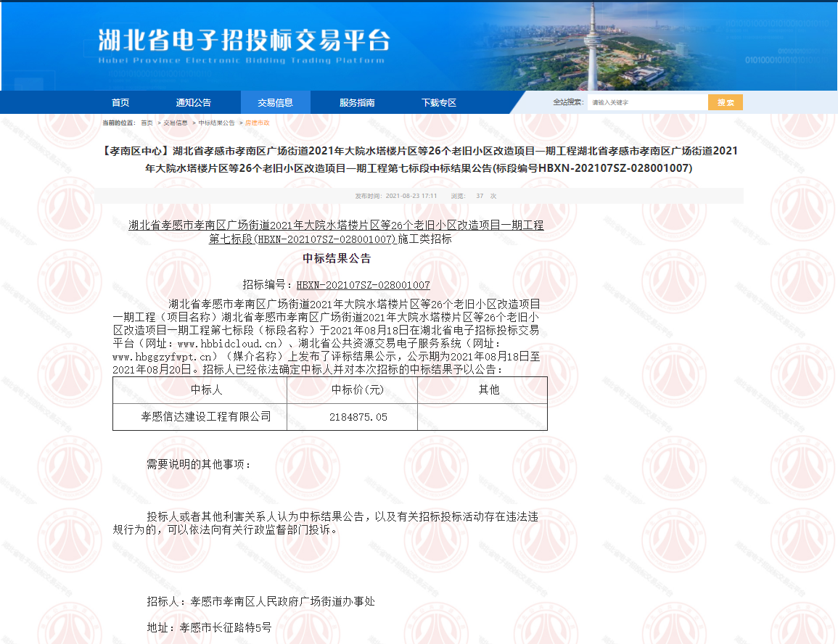
Task: Open the 下载专区 navigation item
Action: 439,102
